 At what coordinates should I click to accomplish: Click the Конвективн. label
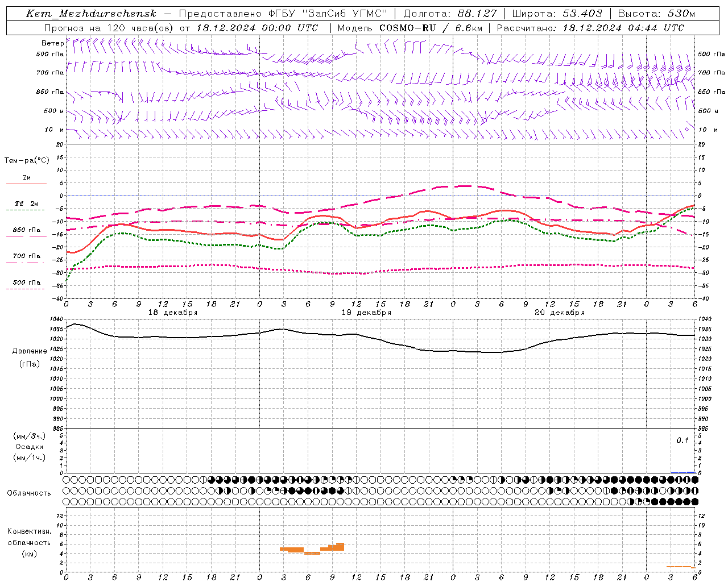point(29,531)
